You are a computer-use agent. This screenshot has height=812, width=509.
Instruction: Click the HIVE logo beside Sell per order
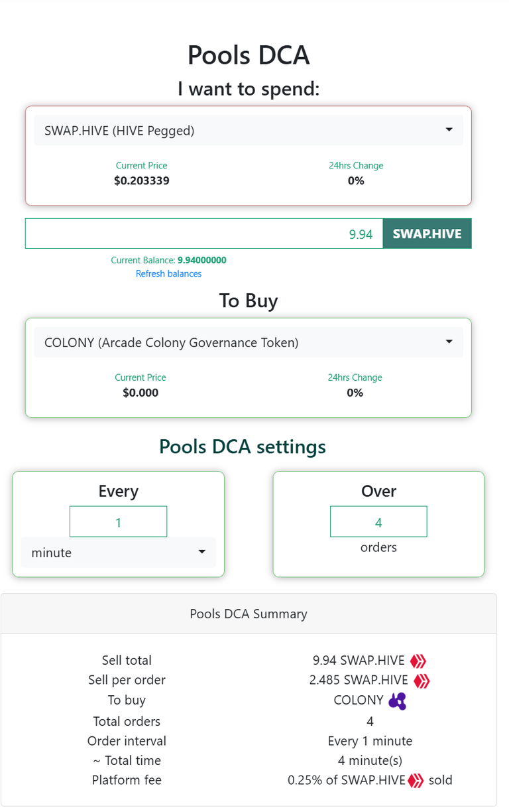tap(422, 681)
